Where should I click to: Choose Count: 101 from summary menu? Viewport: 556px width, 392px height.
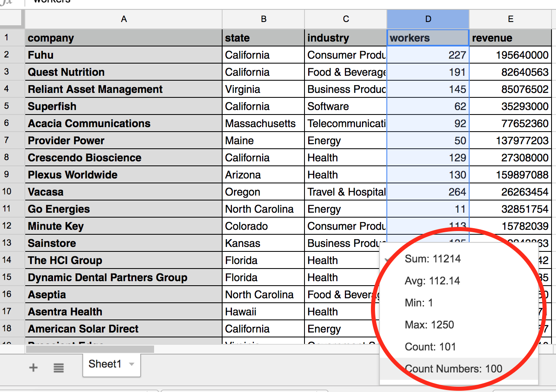459,347
